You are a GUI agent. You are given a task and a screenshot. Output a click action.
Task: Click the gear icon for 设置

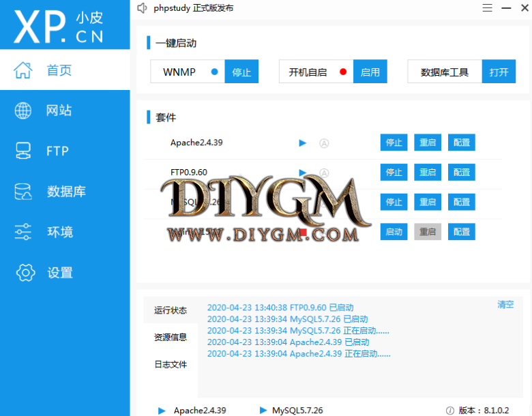pos(25,273)
